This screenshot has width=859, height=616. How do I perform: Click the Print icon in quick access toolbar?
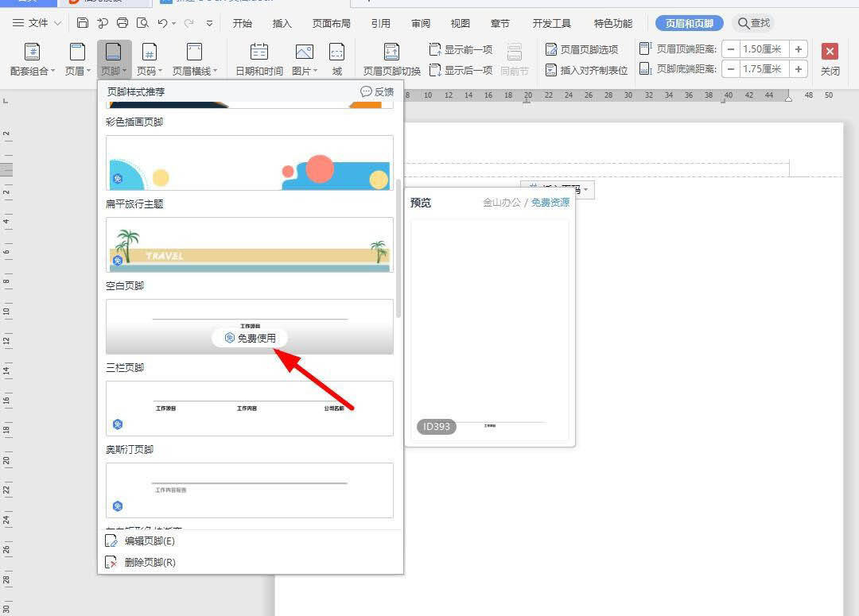coord(122,23)
